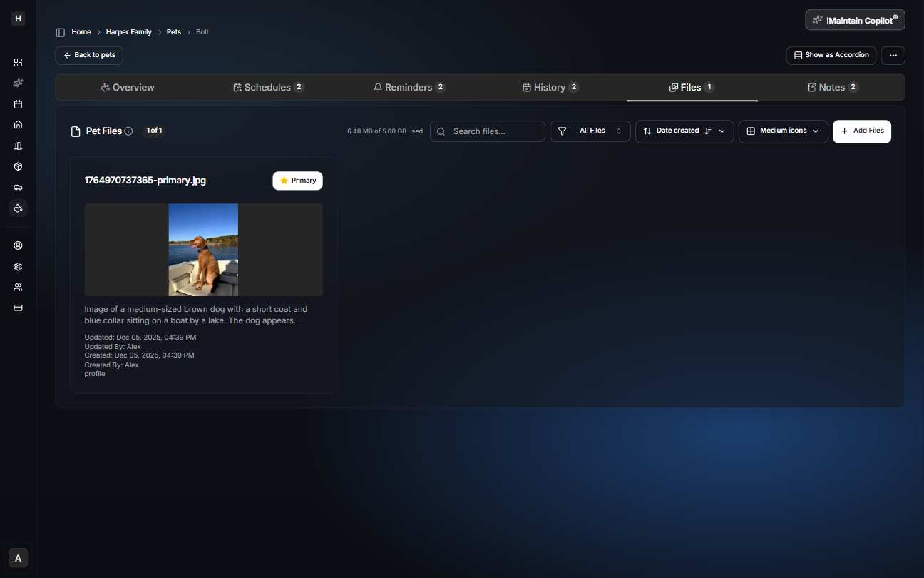
Task: Click the Add Files button
Action: click(862, 131)
